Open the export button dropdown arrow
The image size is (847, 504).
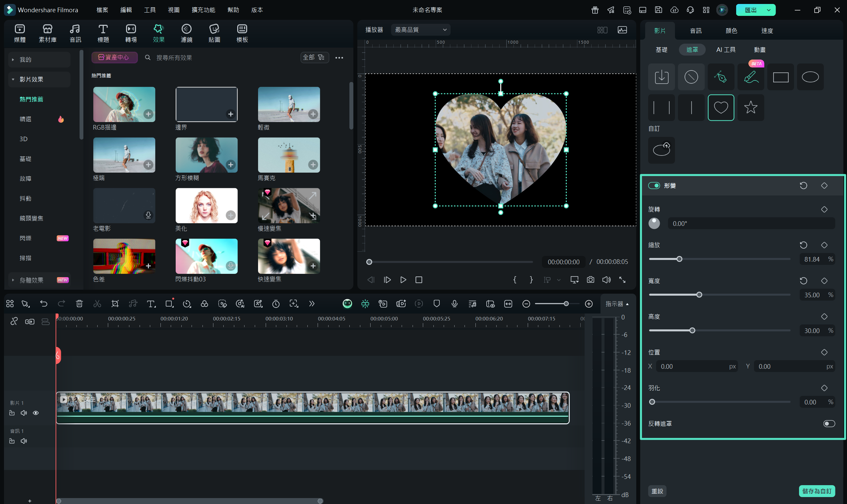[x=769, y=10]
